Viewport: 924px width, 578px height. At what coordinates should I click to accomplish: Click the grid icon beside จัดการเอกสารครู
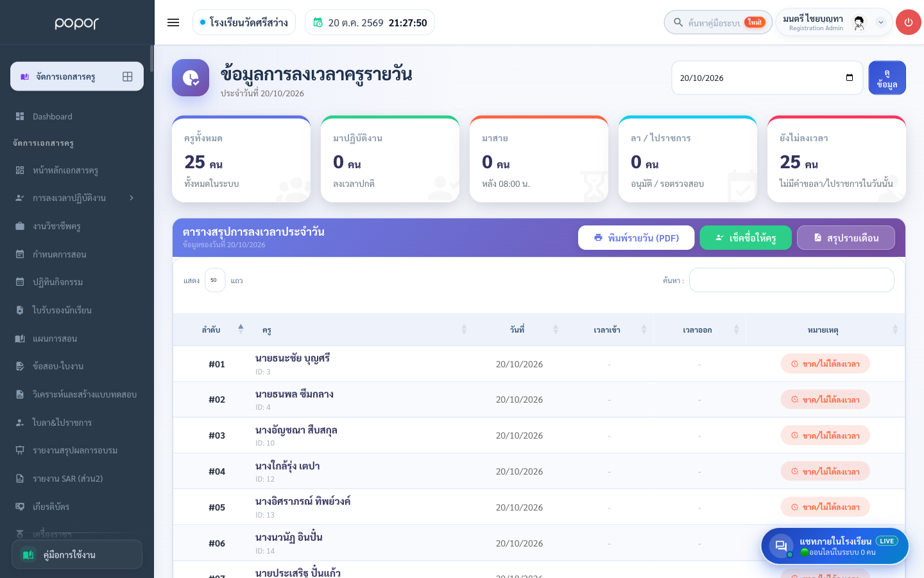tap(128, 76)
